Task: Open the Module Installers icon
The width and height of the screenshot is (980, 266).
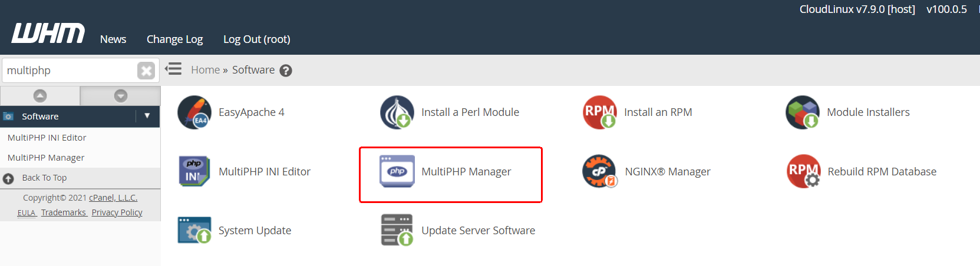Action: click(x=803, y=112)
